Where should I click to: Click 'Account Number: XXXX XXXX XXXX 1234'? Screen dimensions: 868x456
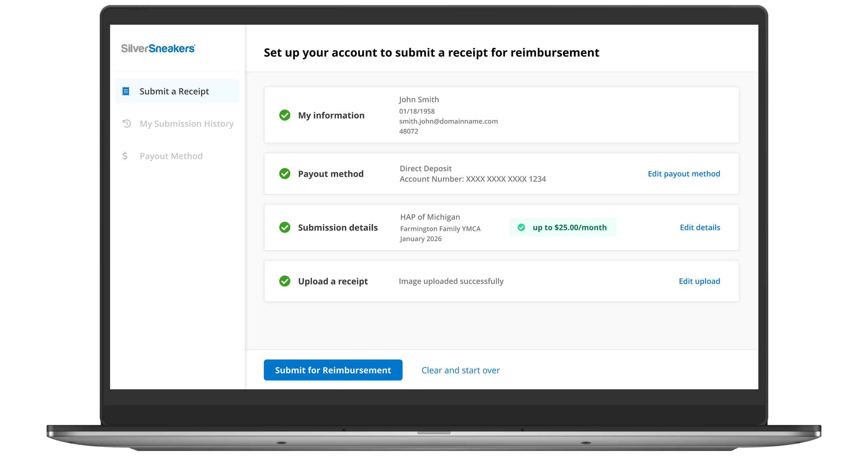[473, 179]
